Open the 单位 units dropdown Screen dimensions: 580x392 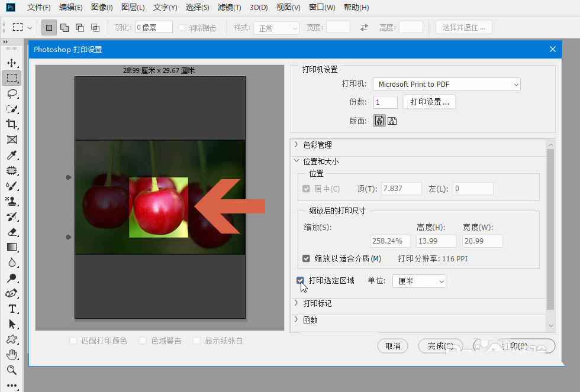[419, 281]
